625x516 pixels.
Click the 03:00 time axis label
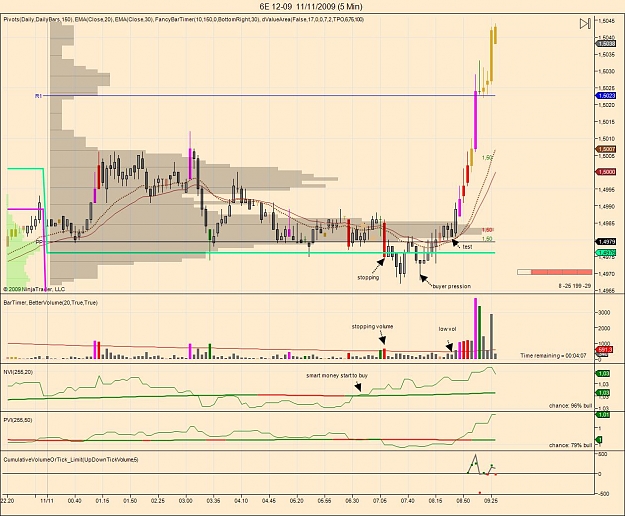click(185, 501)
